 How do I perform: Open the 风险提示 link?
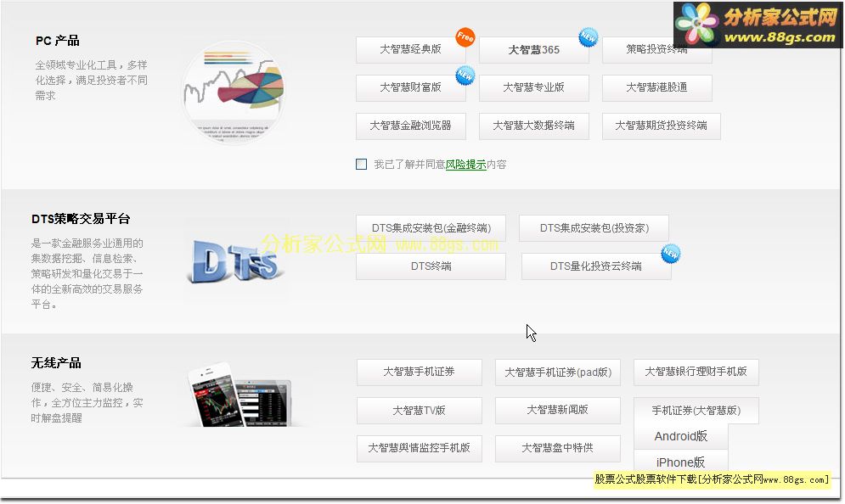(x=465, y=165)
